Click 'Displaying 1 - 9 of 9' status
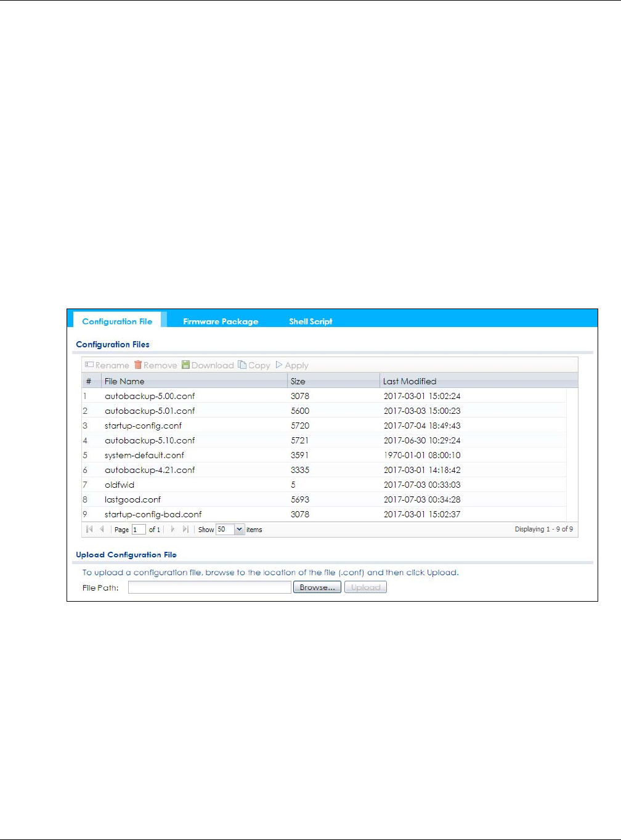 point(544,529)
